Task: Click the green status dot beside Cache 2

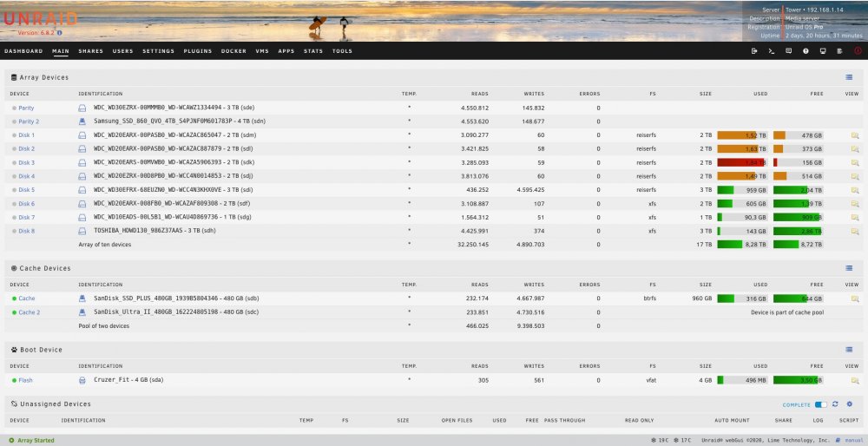Action: [x=15, y=312]
